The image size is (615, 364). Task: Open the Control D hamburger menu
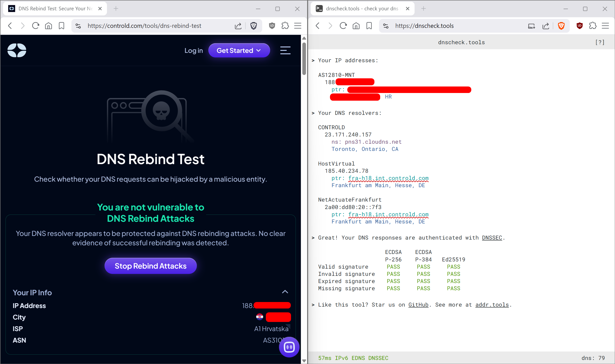285,50
